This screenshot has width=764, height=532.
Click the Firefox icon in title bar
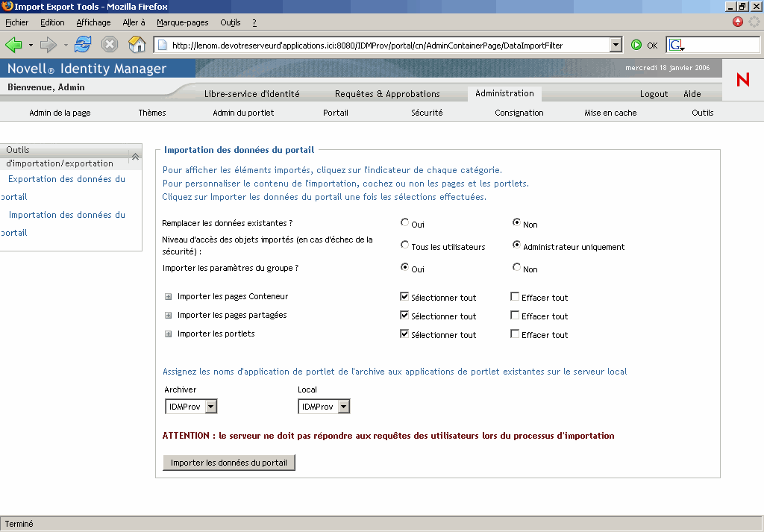7,6
